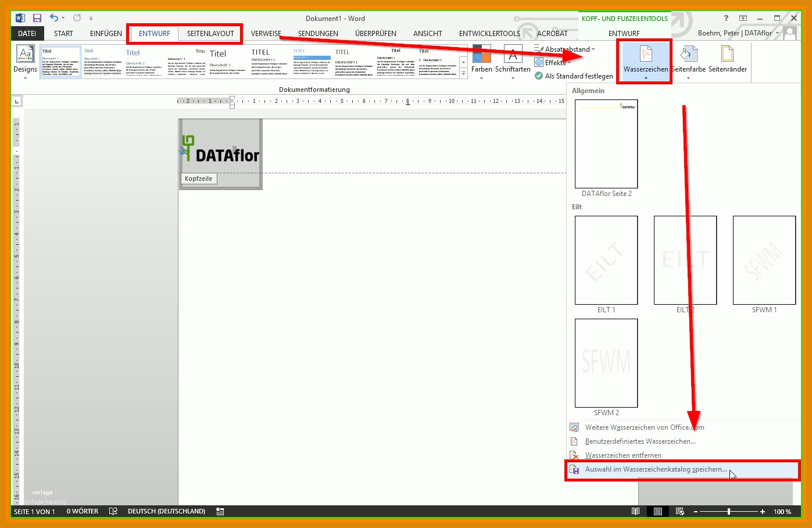This screenshot has width=812, height=528.
Task: Click the Save icon in quick access toolbar
Action: 37,18
